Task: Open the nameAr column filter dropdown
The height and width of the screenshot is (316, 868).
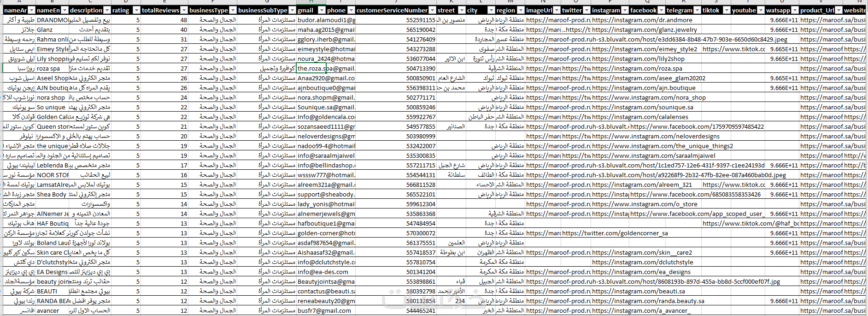Action: [32, 10]
